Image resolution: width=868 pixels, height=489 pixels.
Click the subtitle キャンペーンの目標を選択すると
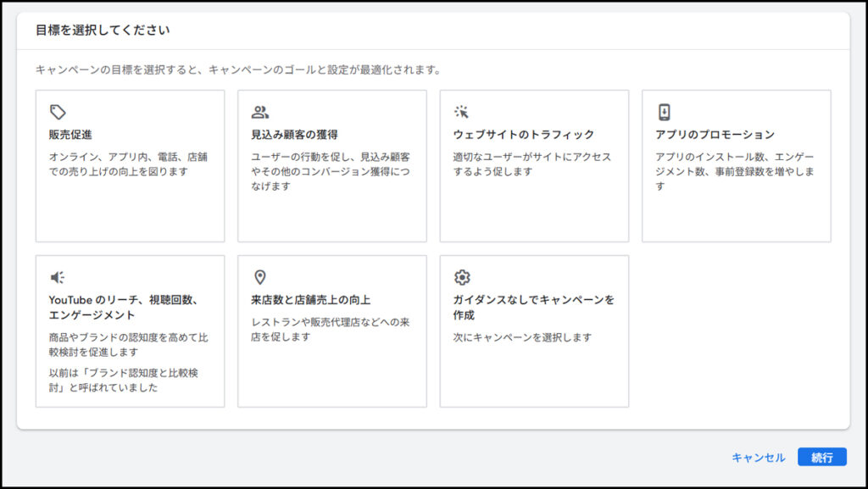[238, 69]
